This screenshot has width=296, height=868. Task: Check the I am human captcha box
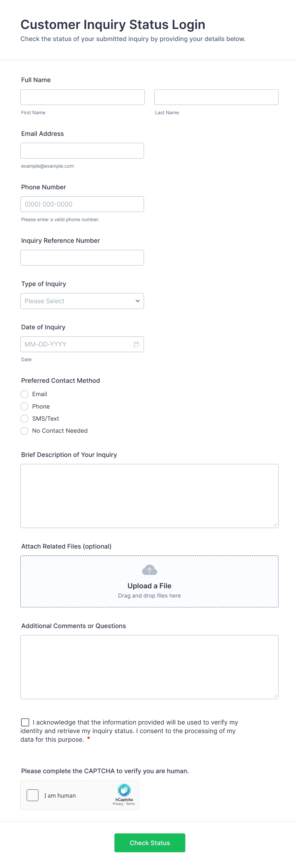(x=33, y=795)
